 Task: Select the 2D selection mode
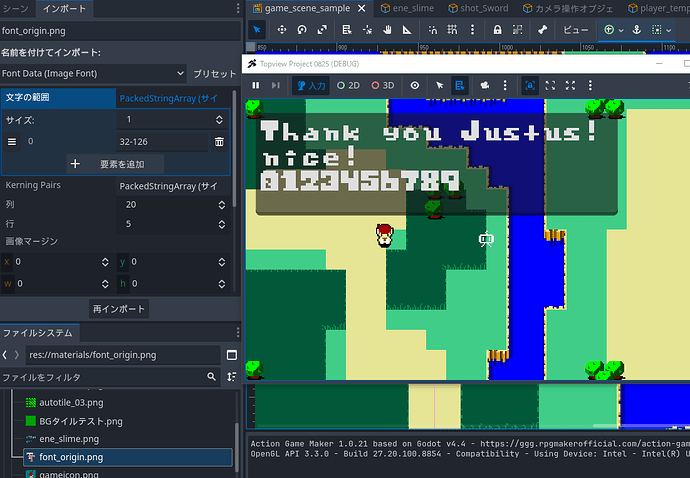[348, 85]
